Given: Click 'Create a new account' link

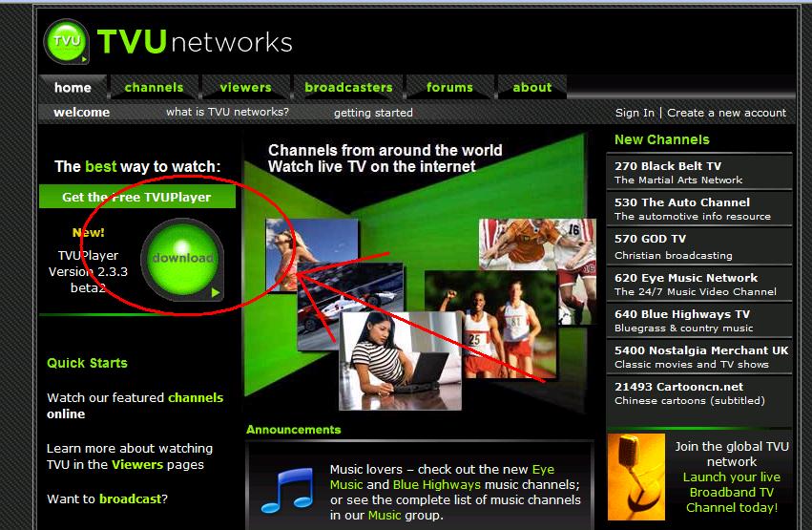Looking at the screenshot, I should (x=726, y=113).
